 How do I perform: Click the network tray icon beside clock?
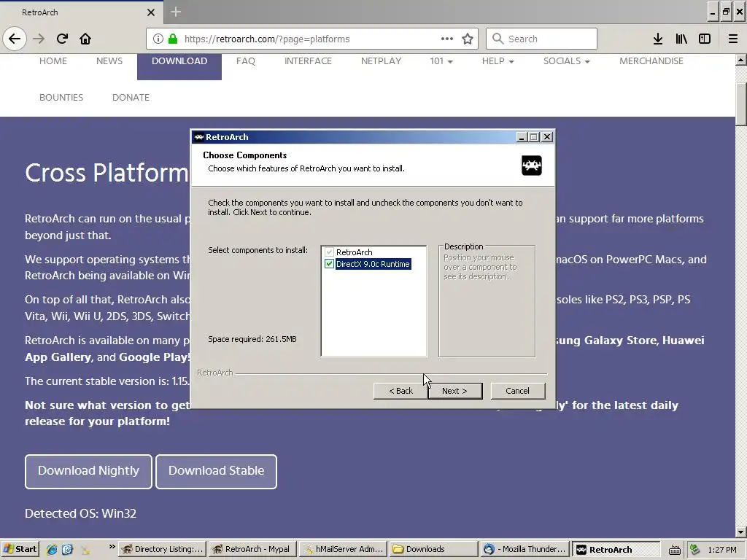coord(694,550)
